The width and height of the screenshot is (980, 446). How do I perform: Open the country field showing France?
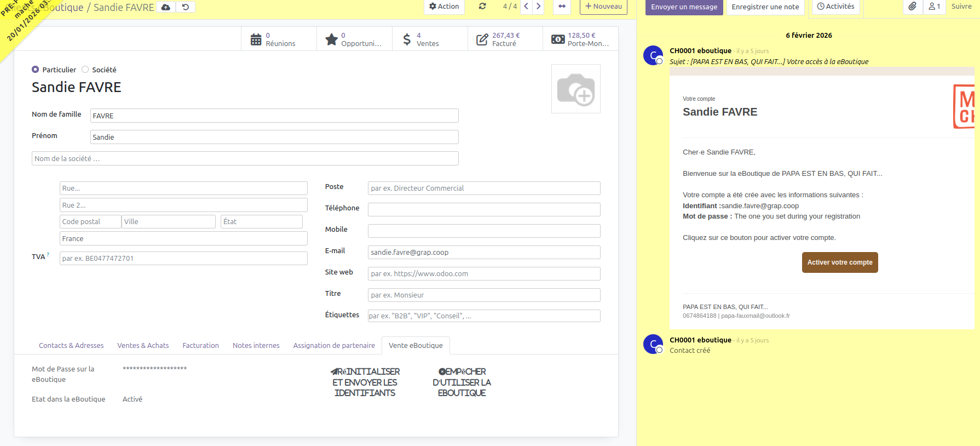pyautogui.click(x=183, y=239)
